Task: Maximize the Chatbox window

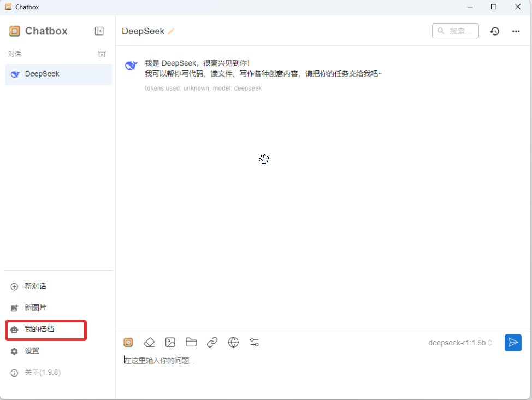Action: tap(494, 7)
